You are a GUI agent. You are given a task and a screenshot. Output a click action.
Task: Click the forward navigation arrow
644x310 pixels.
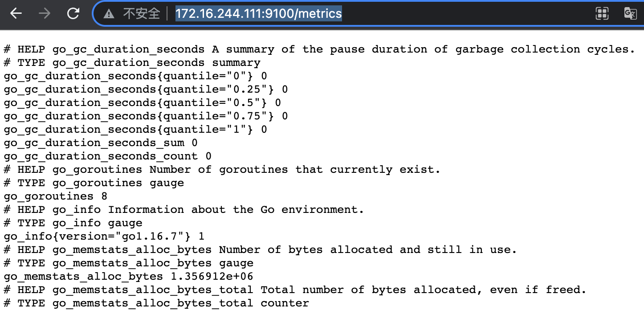45,13
